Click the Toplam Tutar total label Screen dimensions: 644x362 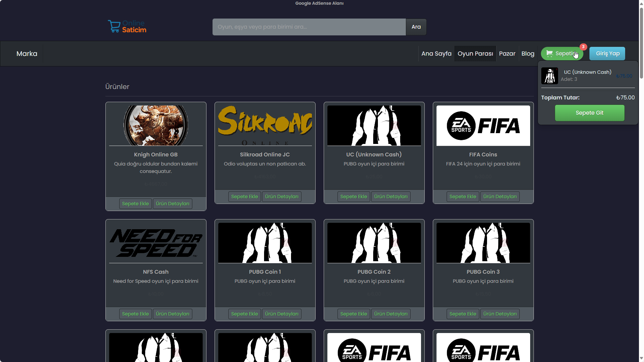point(560,97)
